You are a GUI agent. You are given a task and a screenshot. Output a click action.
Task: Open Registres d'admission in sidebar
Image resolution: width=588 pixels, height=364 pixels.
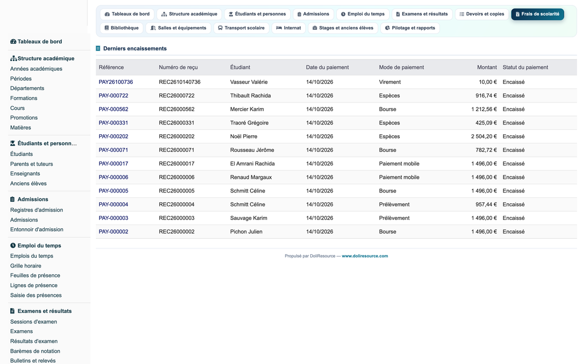37,210
